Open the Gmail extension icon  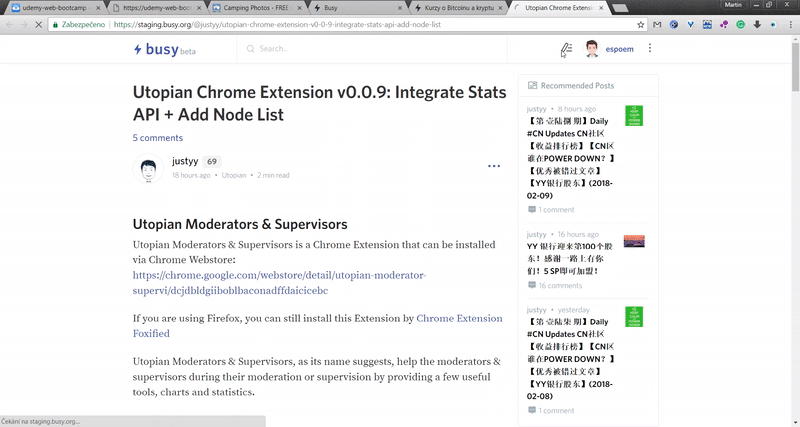tap(657, 24)
